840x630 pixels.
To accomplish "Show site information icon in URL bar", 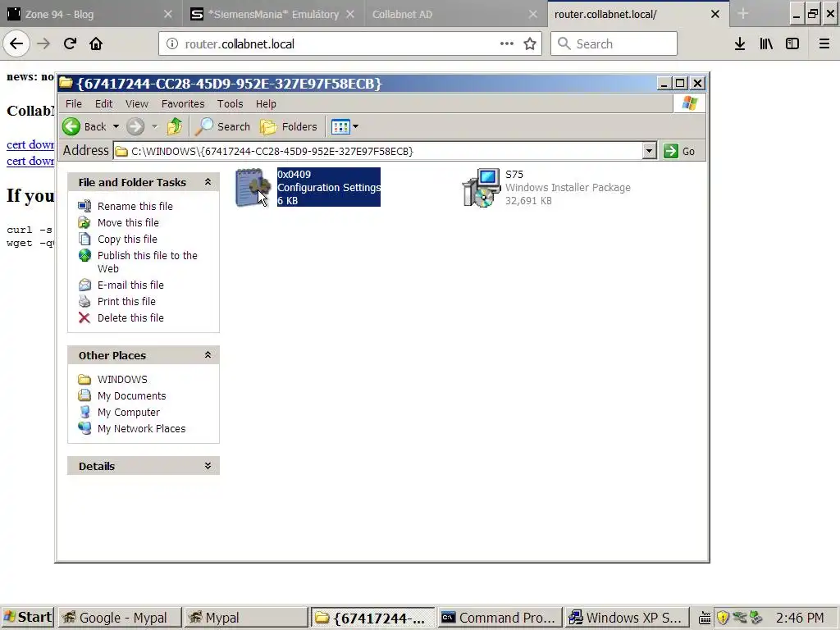I will coord(172,44).
